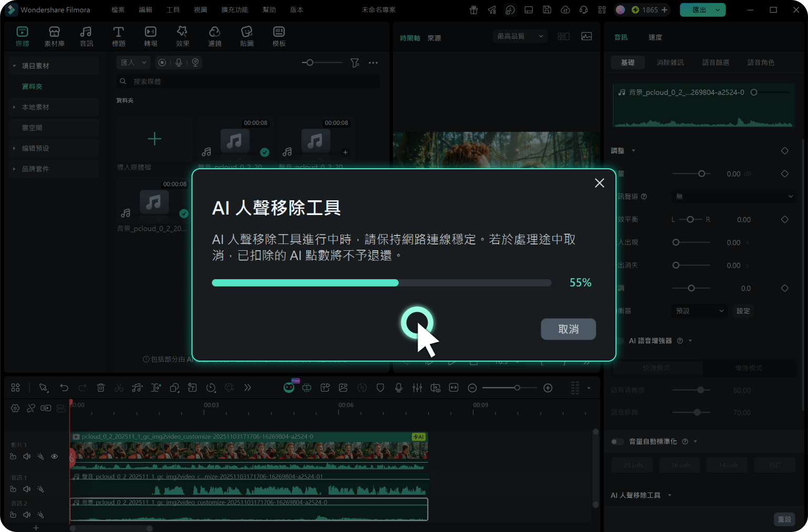Click the plus next to 1865 credits
Screen dimensions: 808x532
click(x=664, y=10)
